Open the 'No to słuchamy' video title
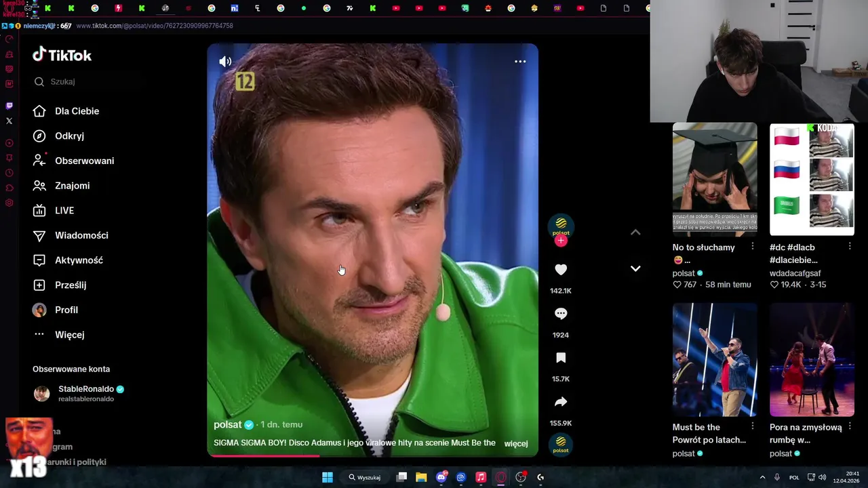This screenshot has width=868, height=488. pos(704,253)
